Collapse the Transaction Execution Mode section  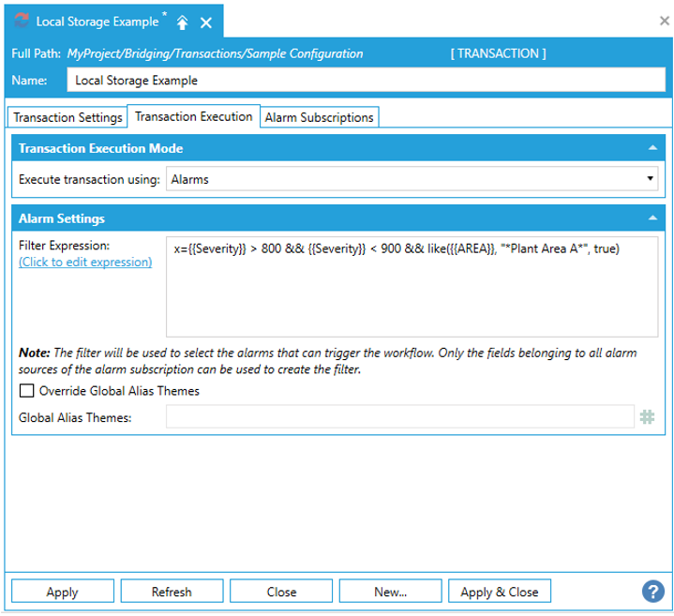652,148
